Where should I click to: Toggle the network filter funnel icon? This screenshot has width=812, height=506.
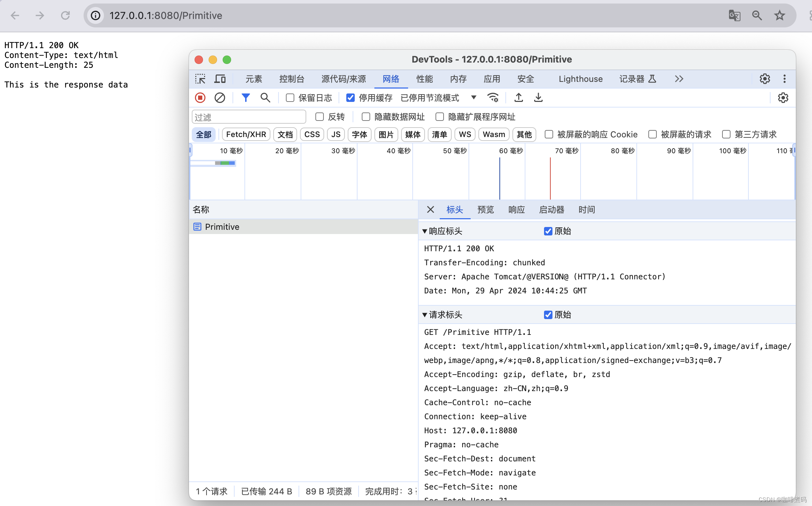pyautogui.click(x=245, y=98)
